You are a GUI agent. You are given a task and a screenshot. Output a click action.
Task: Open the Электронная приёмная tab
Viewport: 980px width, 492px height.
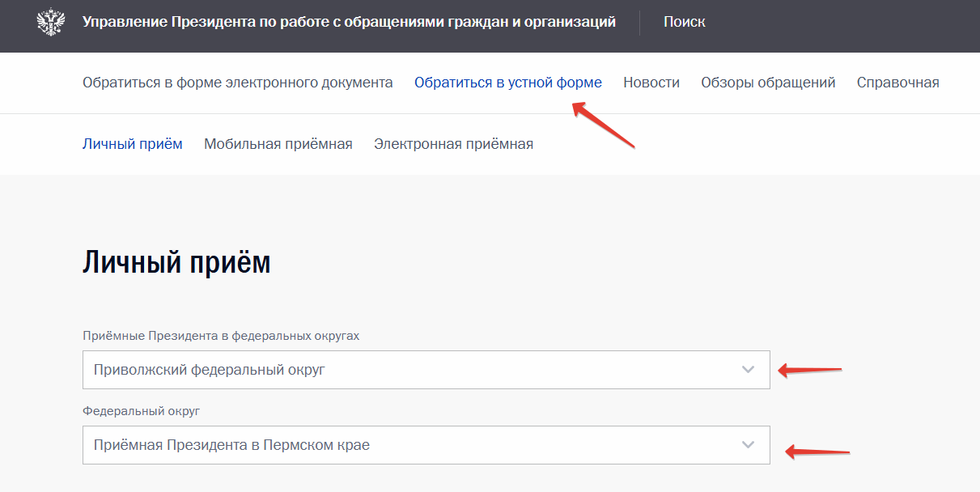[x=453, y=143]
